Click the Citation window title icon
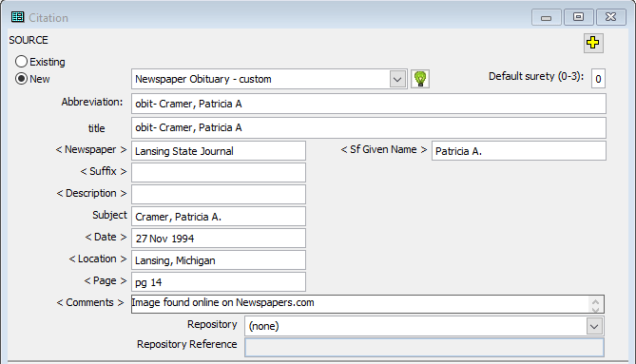Viewport: 636px width, 364px height. [x=17, y=17]
